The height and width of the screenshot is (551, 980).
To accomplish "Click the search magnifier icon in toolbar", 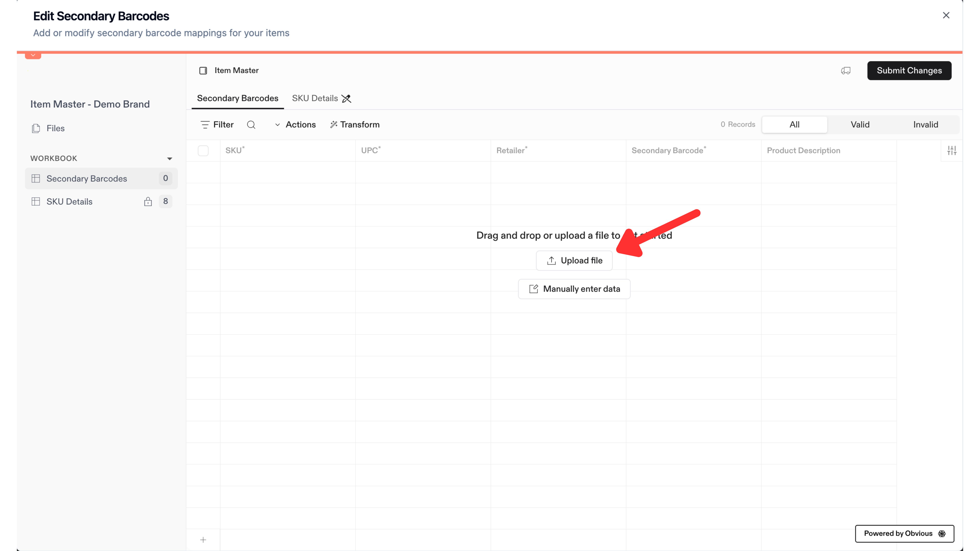I will (251, 125).
